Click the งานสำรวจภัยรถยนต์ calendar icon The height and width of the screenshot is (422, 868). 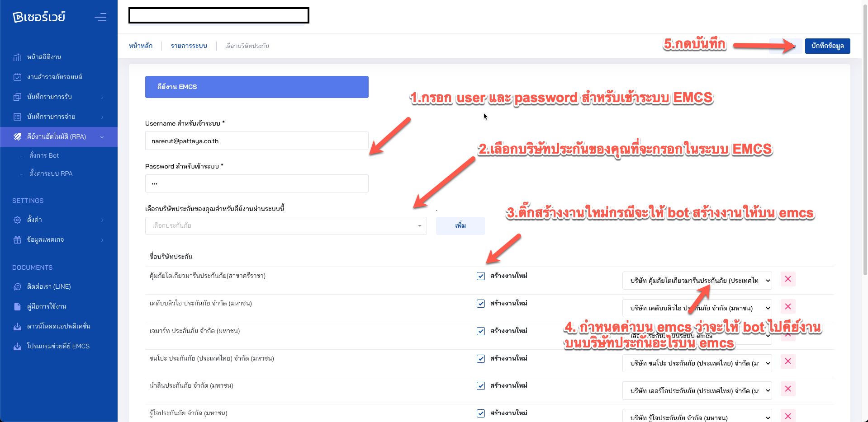(x=17, y=77)
